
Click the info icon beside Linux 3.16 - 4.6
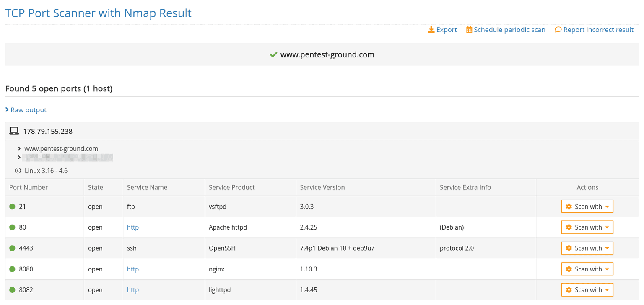point(17,171)
